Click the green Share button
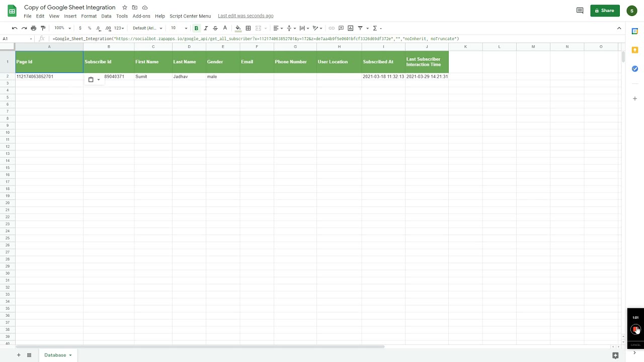This screenshot has width=644, height=362. coord(605,11)
